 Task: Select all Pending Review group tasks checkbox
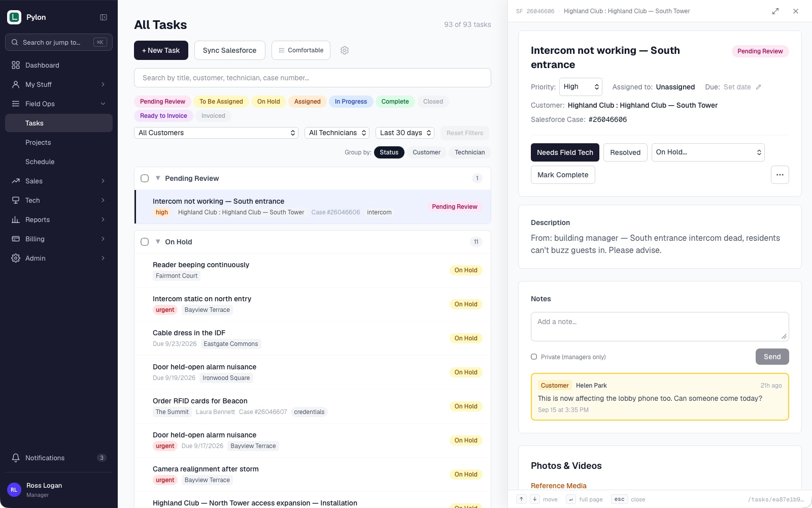(x=145, y=178)
